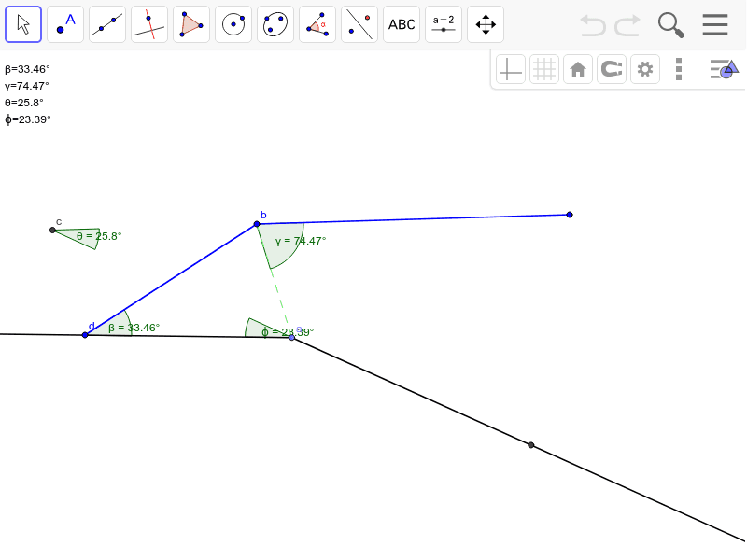Activate the Move Graphics View tool

[485, 24]
